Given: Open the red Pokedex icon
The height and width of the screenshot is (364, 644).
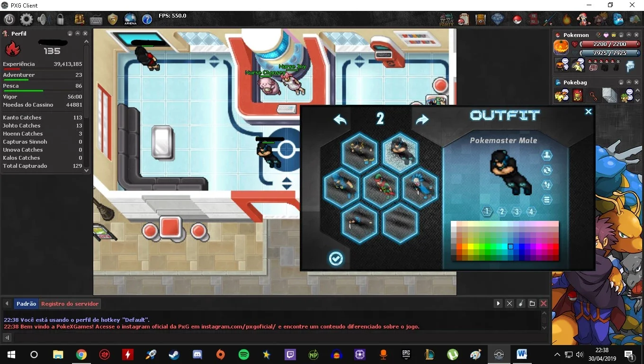Looking at the screenshot, I should pyautogui.click(x=533, y=19).
